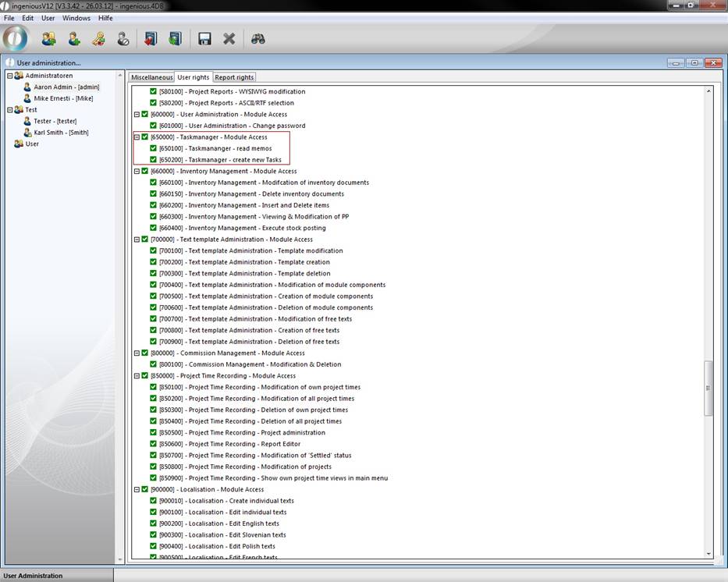
Task: Click the key password toolbar icon
Action: pyautogui.click(x=98, y=38)
